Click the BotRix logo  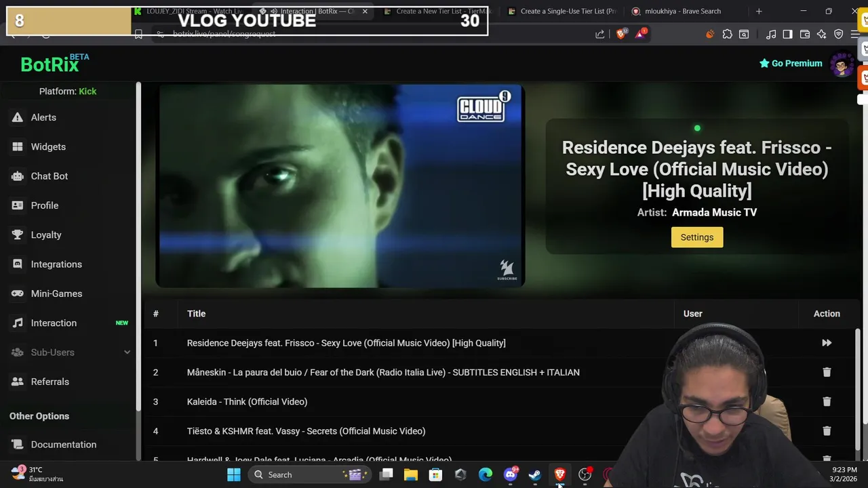[54, 64]
